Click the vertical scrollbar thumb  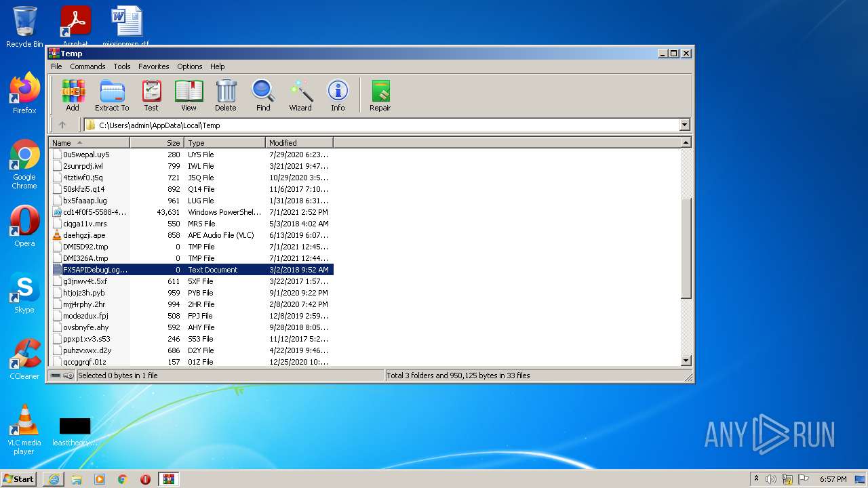(686, 248)
